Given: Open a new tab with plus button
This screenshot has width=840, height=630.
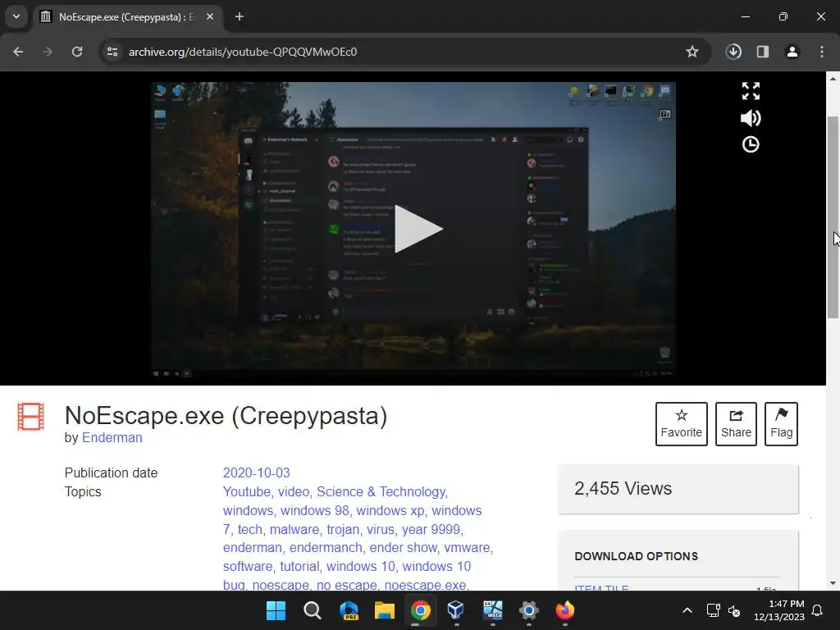Looking at the screenshot, I should [240, 16].
